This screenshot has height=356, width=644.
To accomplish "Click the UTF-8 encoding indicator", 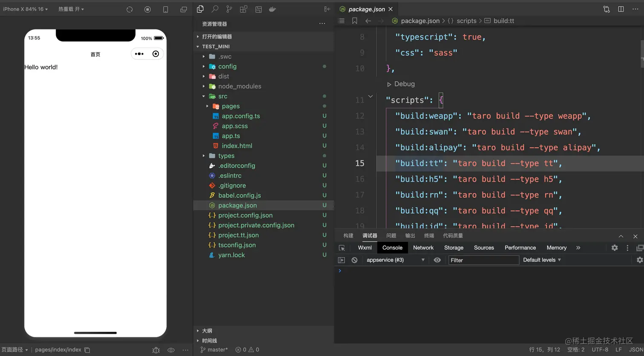I will click(600, 350).
